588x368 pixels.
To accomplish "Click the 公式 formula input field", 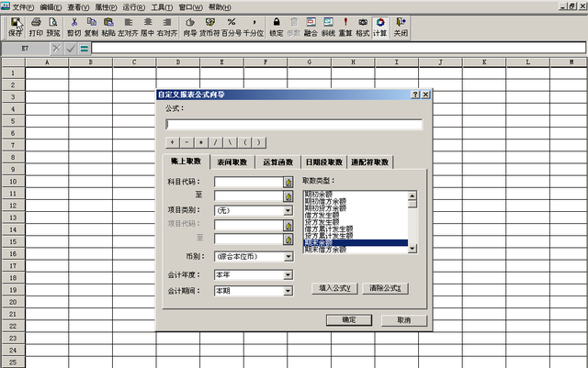I will (x=294, y=124).
